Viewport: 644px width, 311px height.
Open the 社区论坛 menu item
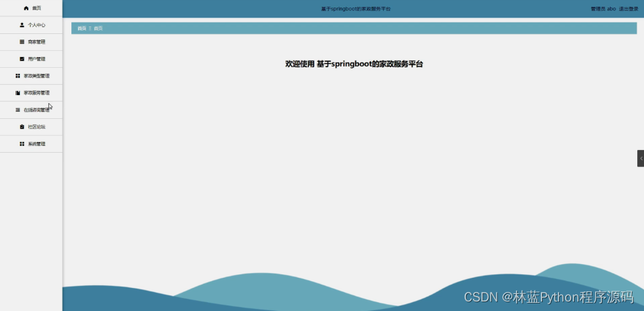31,127
